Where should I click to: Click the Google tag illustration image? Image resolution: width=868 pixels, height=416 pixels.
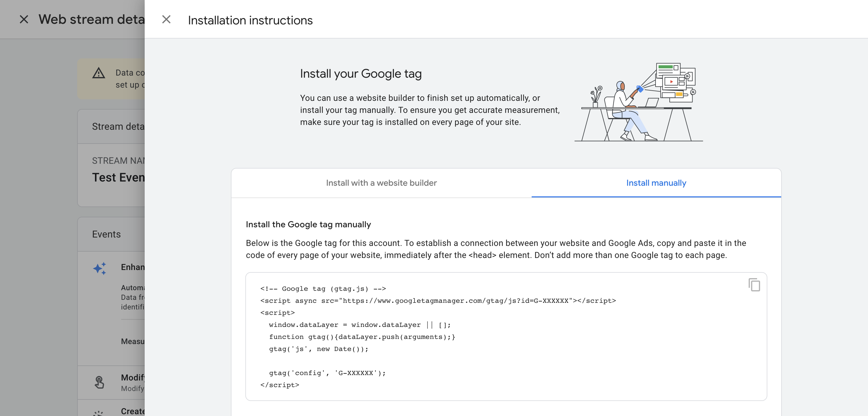[639, 102]
